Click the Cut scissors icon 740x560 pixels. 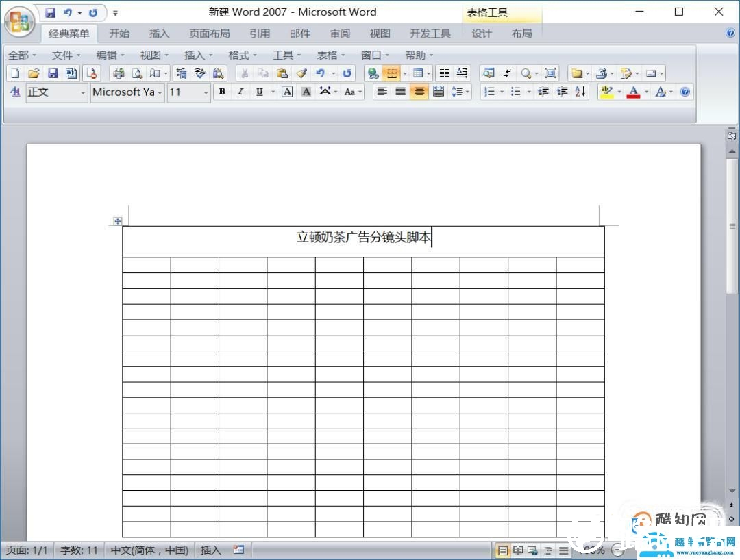[x=245, y=73]
